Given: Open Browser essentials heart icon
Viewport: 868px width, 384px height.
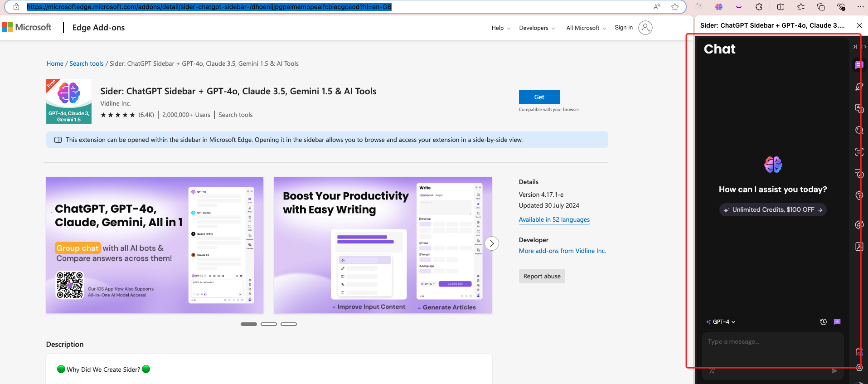Looking at the screenshot, I should point(841,7).
